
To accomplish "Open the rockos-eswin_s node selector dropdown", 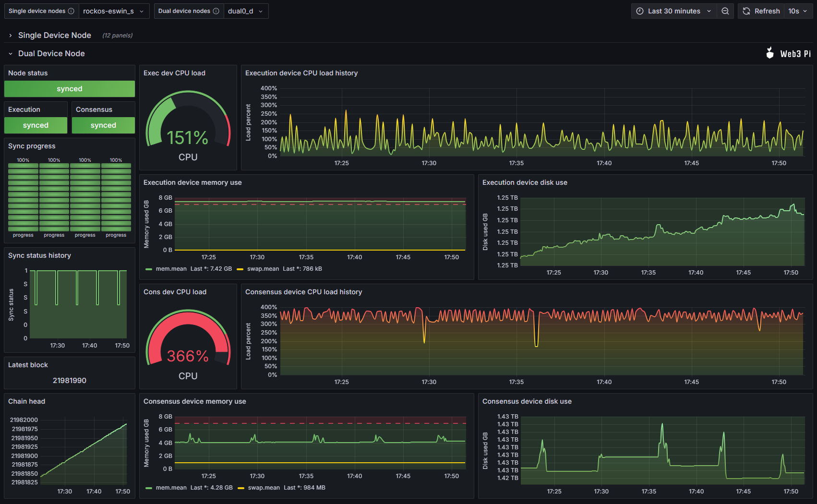I will [x=114, y=11].
